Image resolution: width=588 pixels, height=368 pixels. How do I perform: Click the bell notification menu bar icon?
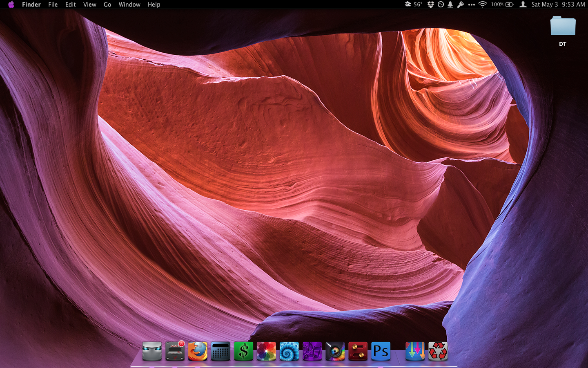[450, 4]
